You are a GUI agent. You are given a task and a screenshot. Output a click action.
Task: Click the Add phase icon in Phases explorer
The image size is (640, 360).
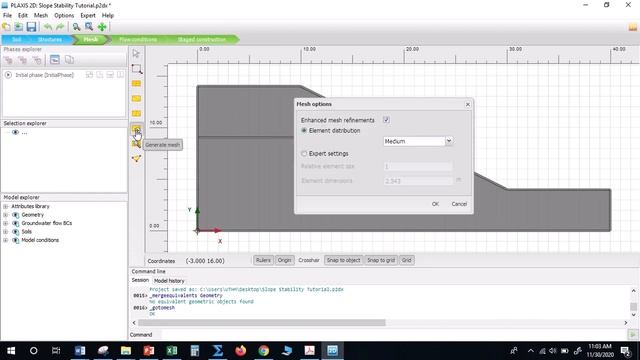8,60
